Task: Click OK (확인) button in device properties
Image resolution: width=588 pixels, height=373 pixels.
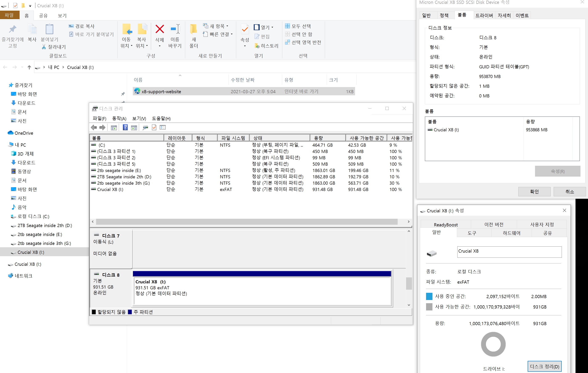Action: click(534, 192)
